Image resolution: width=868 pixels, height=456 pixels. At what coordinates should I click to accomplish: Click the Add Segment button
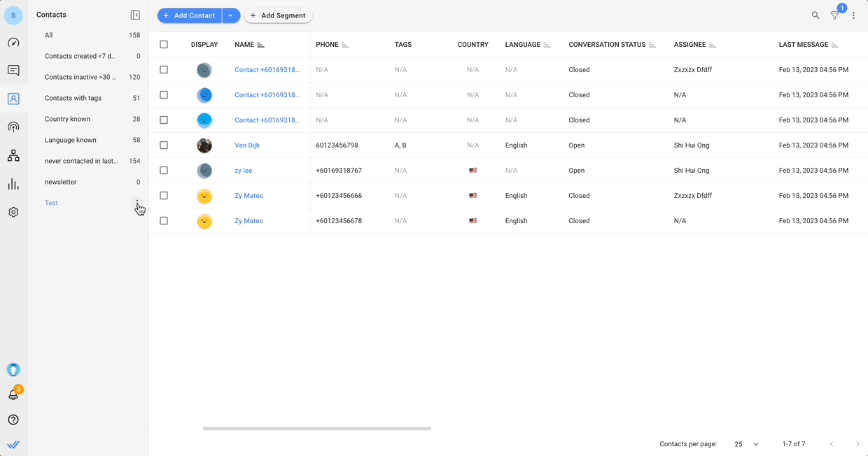click(278, 15)
